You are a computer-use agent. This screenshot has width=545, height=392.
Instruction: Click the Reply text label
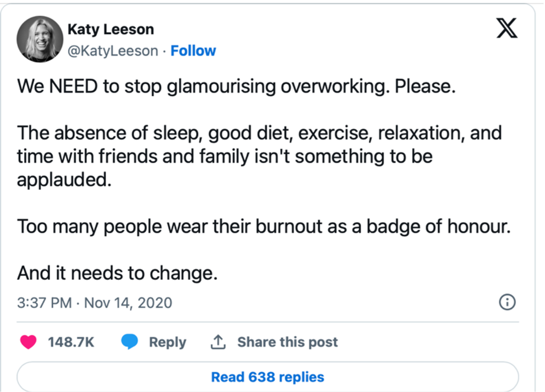pos(167,342)
